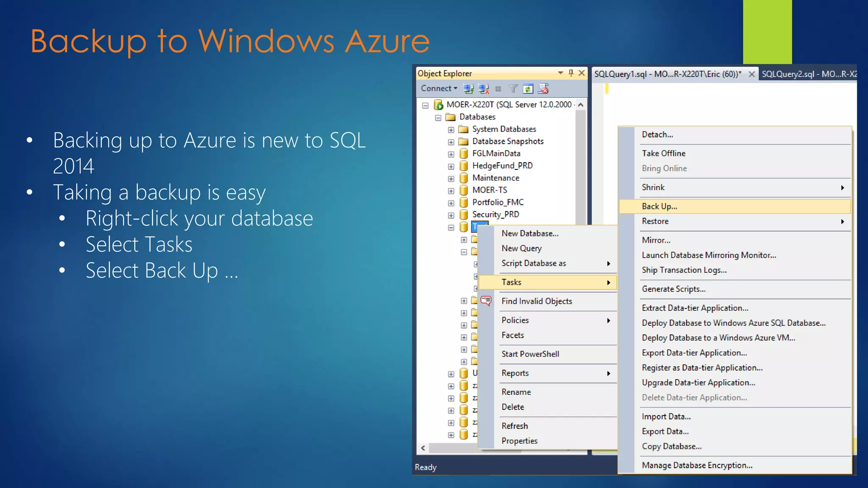Click the Database Snapshots folder icon

pyautogui.click(x=463, y=141)
